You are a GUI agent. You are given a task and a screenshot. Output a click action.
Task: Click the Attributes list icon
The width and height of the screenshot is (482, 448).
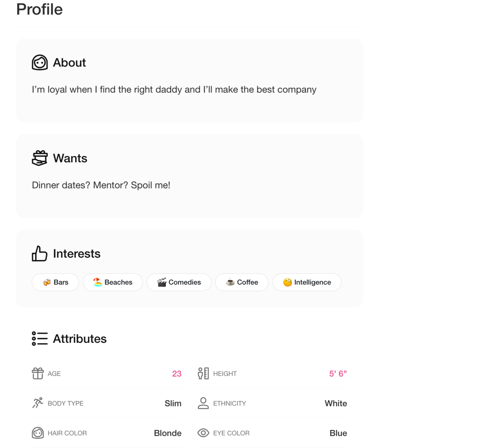39,338
